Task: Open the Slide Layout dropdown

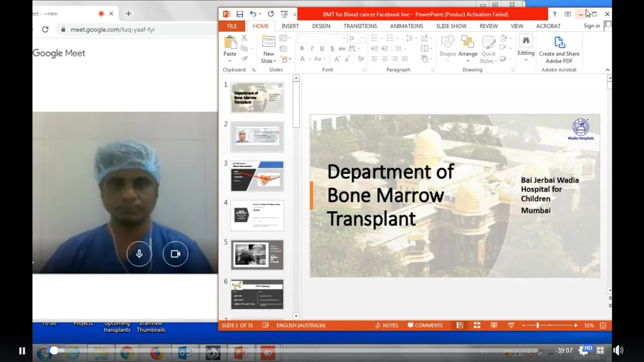Action: [286, 38]
